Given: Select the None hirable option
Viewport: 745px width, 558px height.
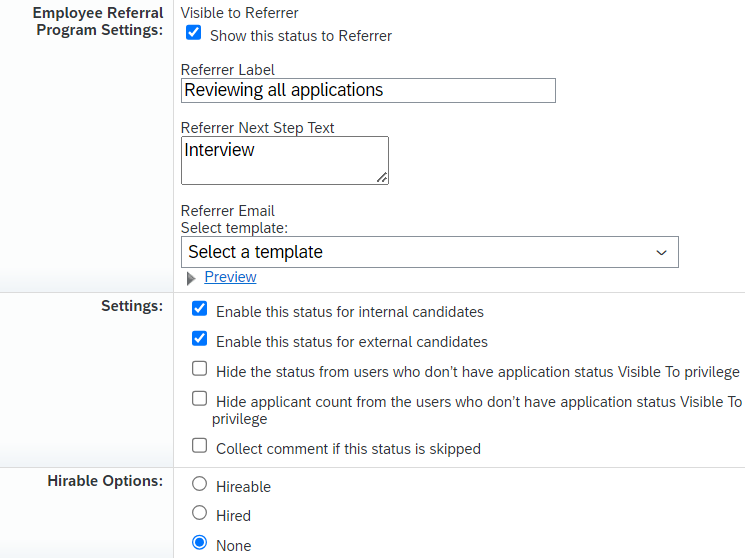Looking at the screenshot, I should click(200, 544).
